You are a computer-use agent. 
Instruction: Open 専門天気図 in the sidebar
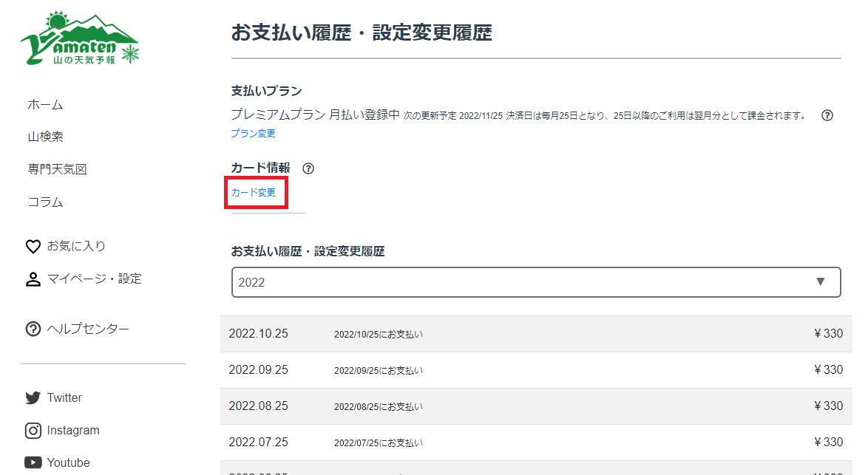click(x=57, y=169)
